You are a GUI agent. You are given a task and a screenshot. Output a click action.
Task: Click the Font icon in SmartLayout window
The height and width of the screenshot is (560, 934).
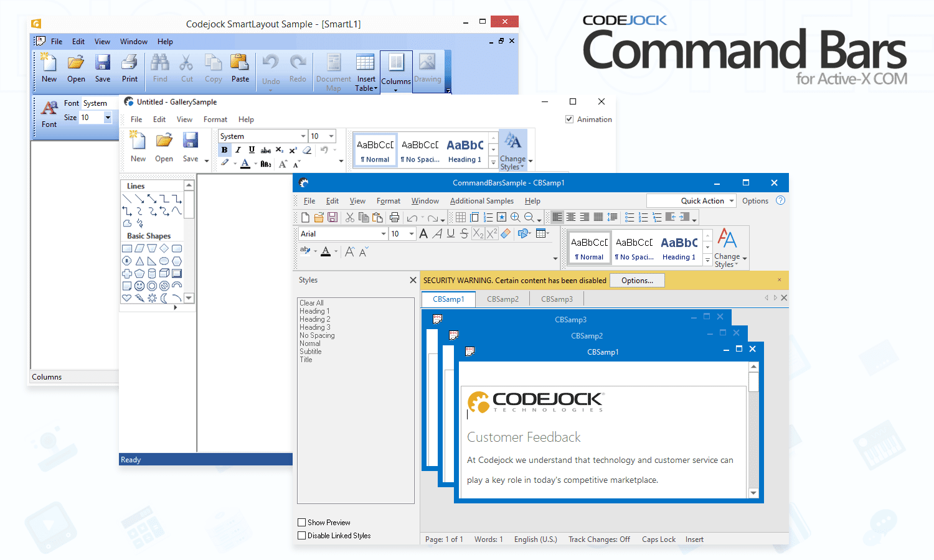[49, 108]
